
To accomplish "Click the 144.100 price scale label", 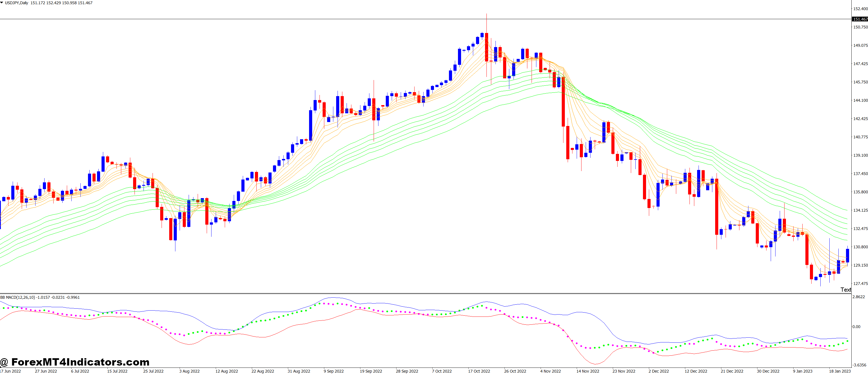I will tap(860, 100).
